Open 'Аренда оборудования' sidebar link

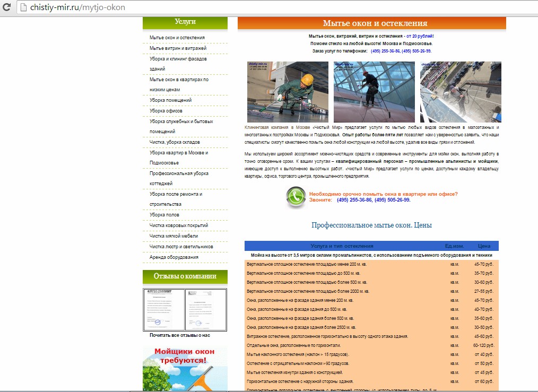pos(174,257)
